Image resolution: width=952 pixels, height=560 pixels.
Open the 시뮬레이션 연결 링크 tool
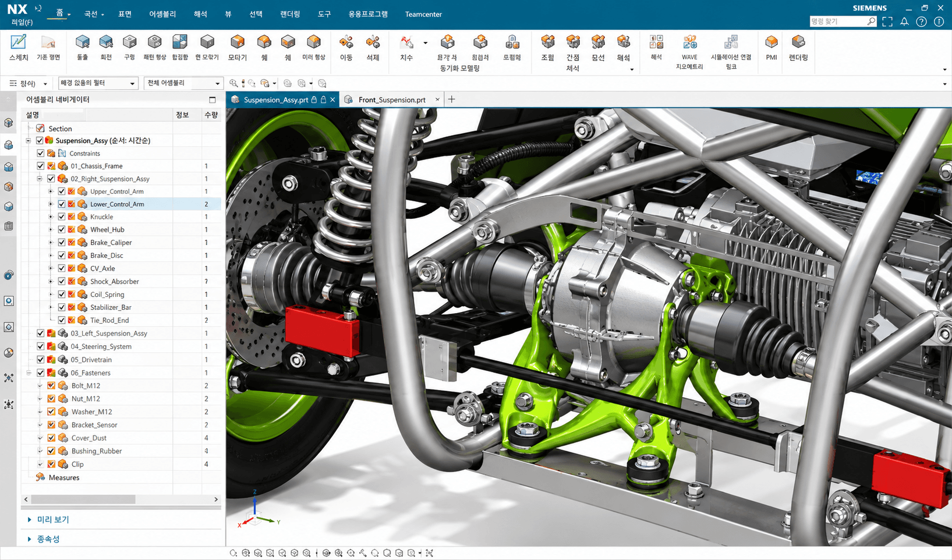731,52
